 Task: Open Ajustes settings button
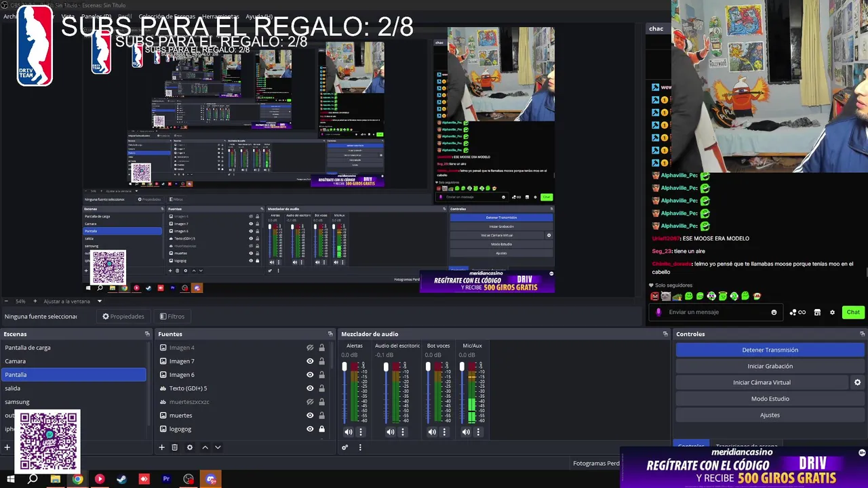point(770,415)
